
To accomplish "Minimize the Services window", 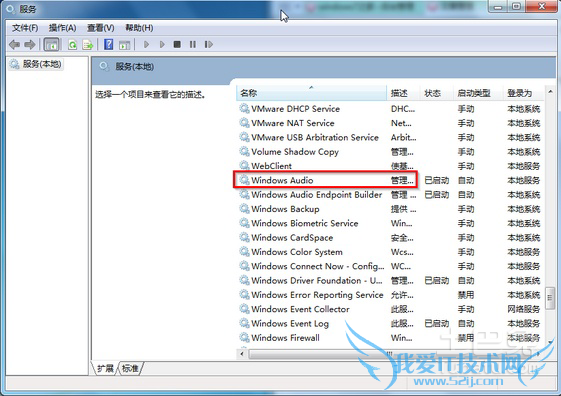I will click(x=498, y=6).
